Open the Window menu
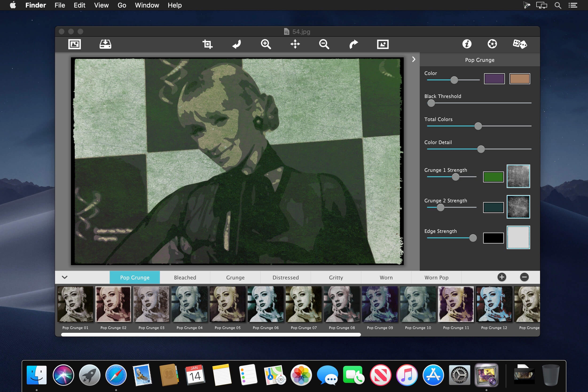Screen dimensions: 588x392 [147, 5]
